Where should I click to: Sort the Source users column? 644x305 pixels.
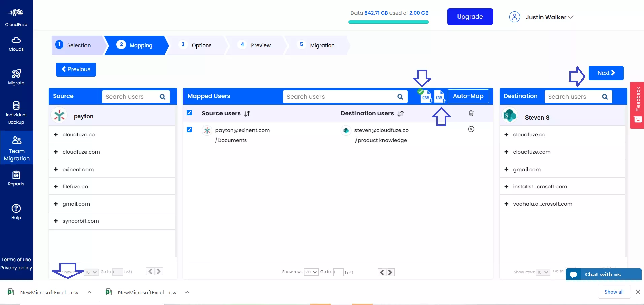tap(247, 114)
